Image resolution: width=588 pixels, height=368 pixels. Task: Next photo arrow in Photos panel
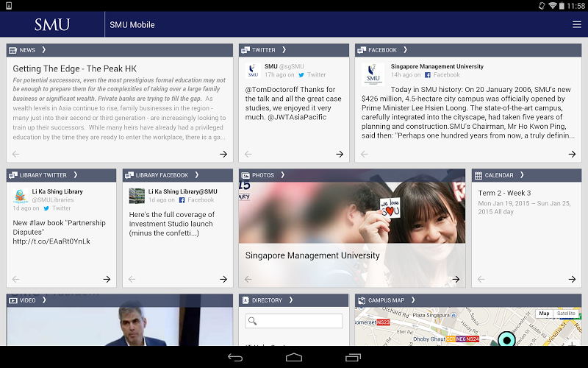[456, 279]
